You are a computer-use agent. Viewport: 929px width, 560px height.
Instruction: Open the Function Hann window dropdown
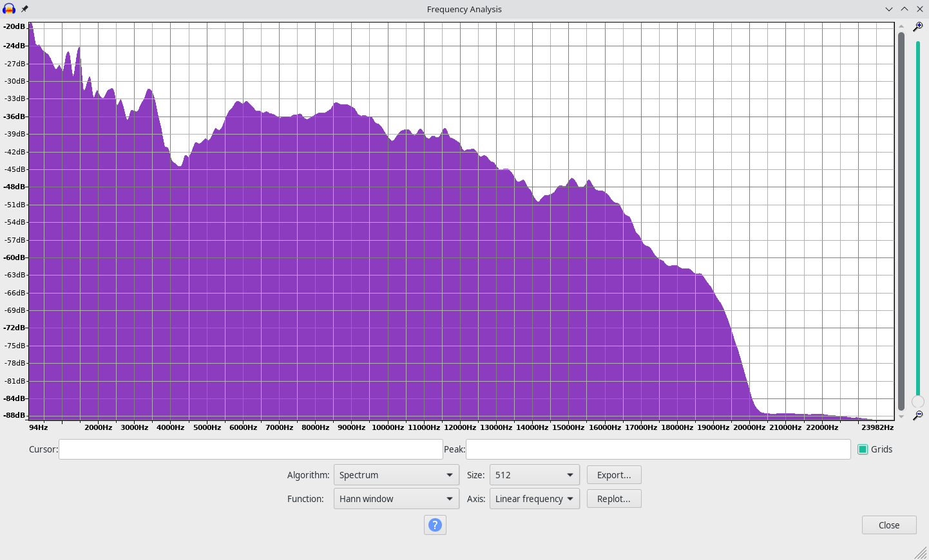pos(396,499)
